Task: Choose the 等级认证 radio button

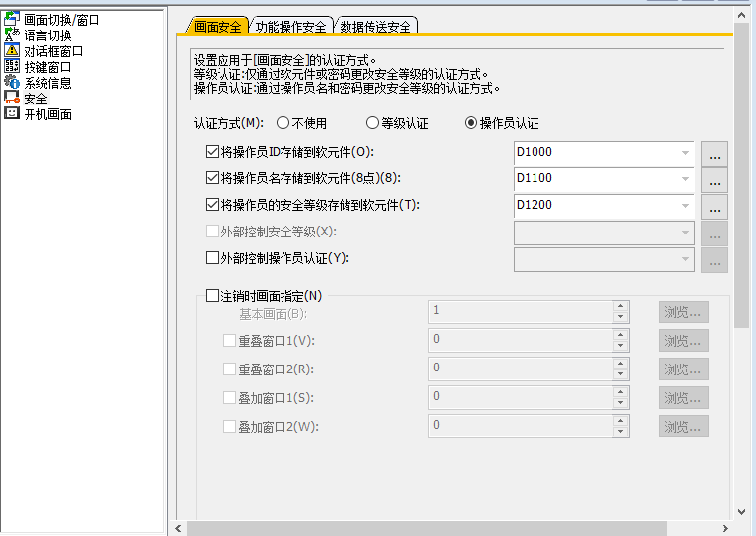Action: [373, 123]
